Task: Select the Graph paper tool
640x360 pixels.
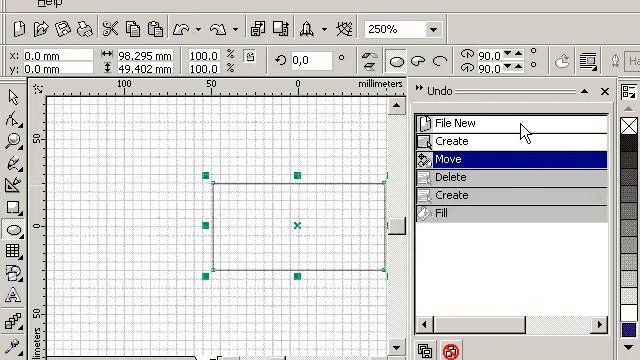Action: point(13,251)
